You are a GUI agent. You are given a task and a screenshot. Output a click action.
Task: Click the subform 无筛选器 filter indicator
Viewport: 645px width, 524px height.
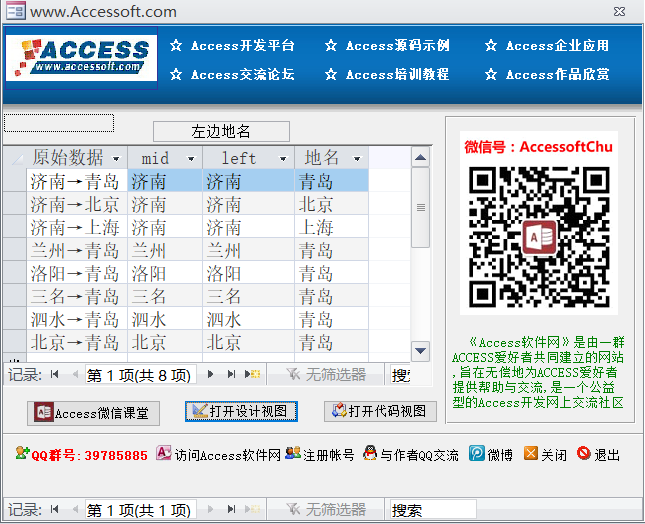click(325, 374)
